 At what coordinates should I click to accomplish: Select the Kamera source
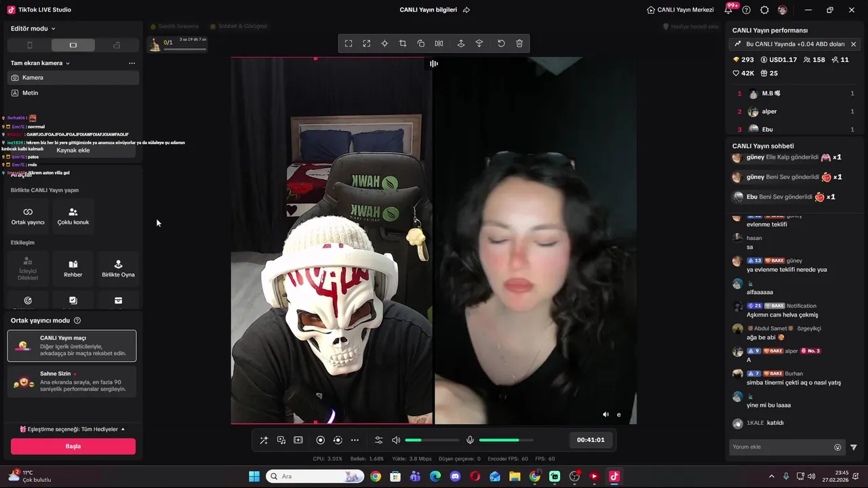tap(73, 77)
